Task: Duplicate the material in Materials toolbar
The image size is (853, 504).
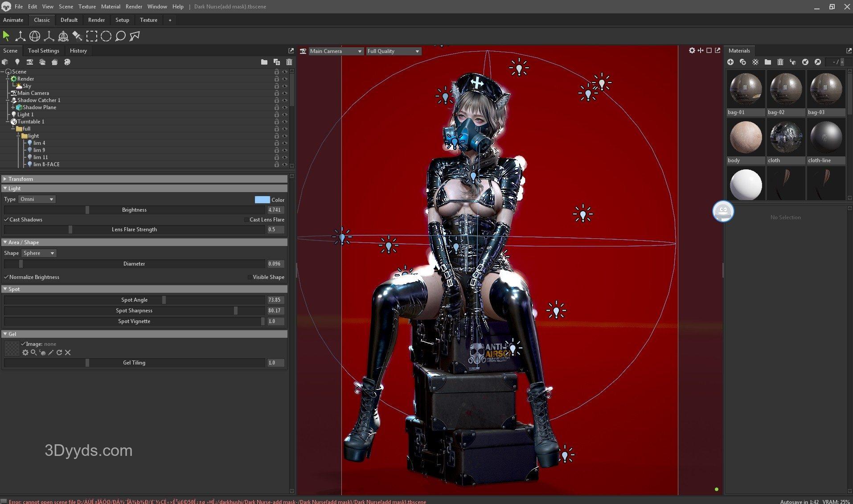Action: [743, 62]
